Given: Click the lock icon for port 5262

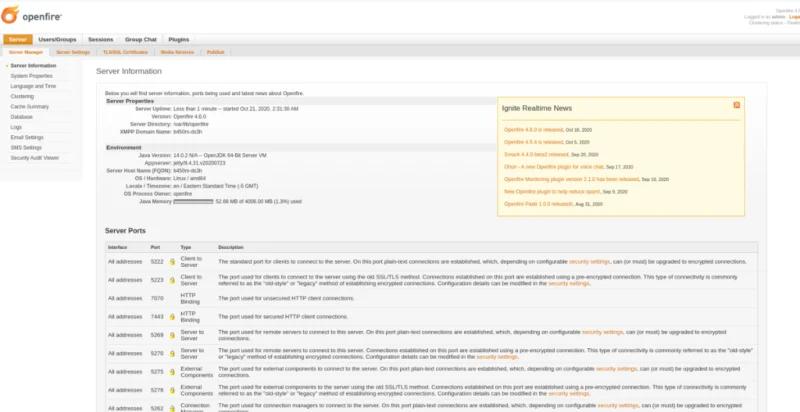Looking at the screenshot, I should click(172, 408).
